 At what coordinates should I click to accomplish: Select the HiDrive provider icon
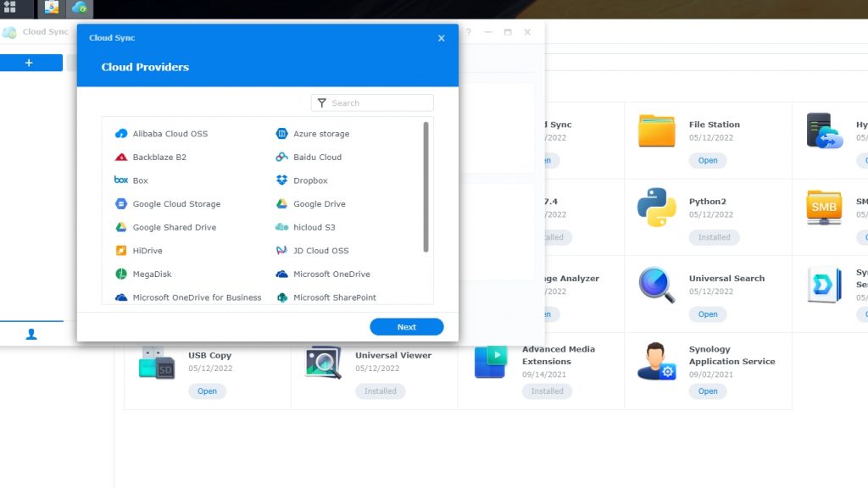tap(120, 250)
